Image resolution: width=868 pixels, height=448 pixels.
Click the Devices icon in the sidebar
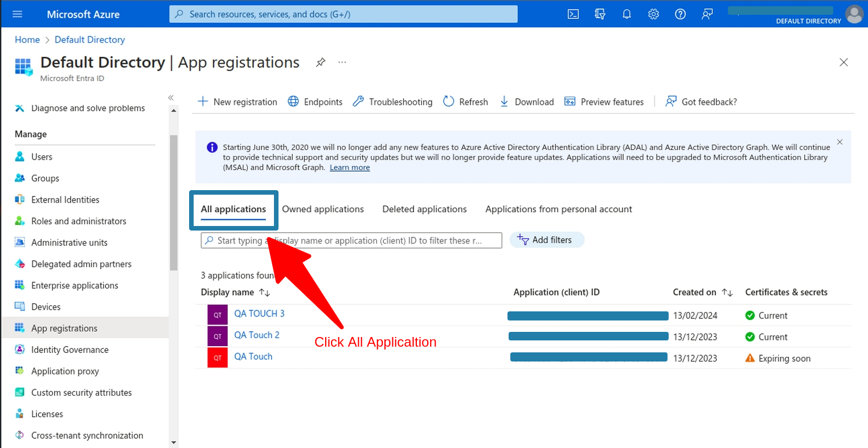(x=20, y=307)
